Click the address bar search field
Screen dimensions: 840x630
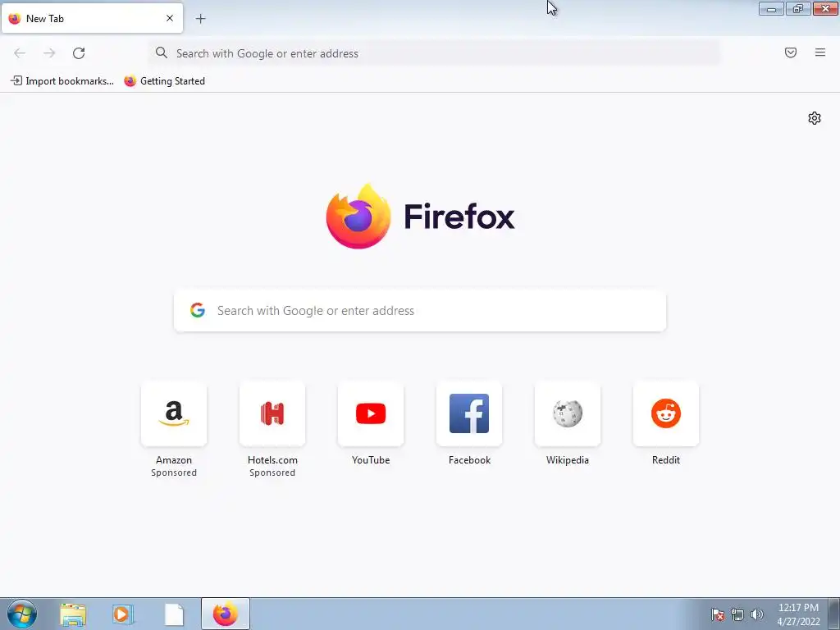point(434,53)
